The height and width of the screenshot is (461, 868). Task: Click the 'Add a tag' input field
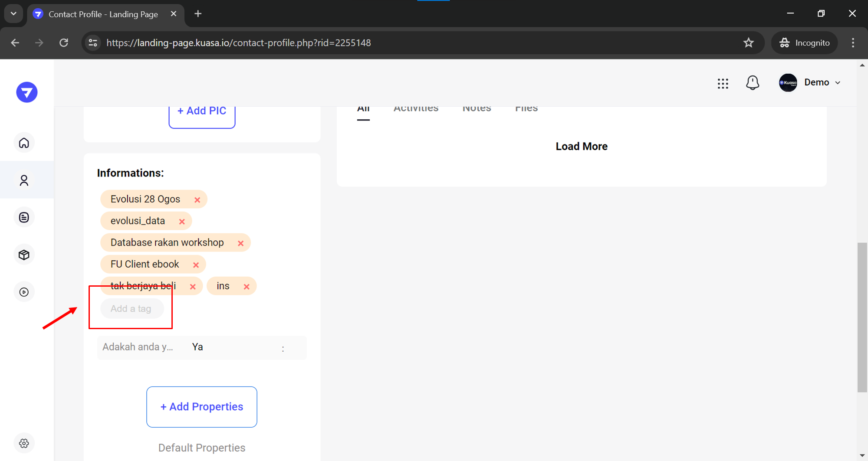pyautogui.click(x=131, y=309)
